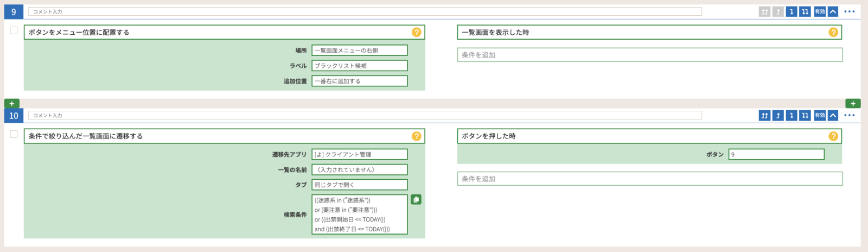Click the row 10 コメント入力 field
Viewport: 868px width, 252px height.
tap(365, 116)
